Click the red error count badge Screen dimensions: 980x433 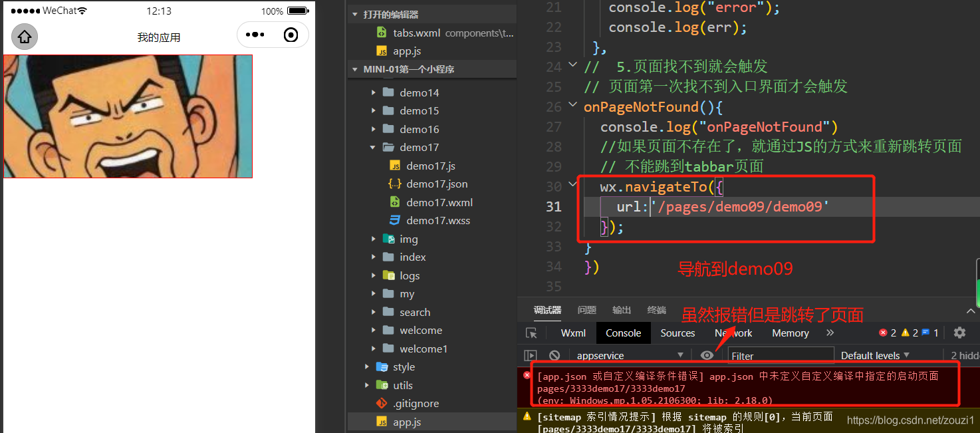pos(888,333)
